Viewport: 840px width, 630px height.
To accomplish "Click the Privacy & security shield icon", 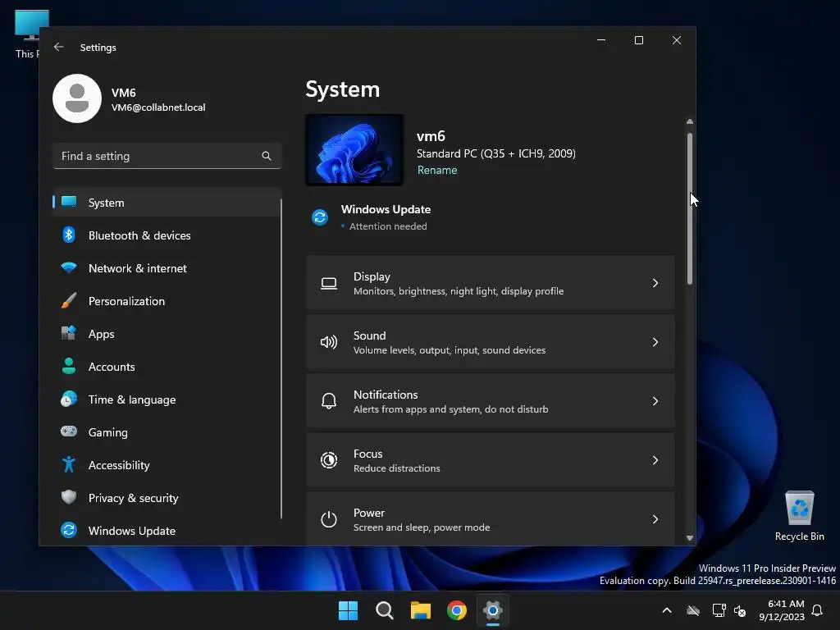I will (x=69, y=497).
